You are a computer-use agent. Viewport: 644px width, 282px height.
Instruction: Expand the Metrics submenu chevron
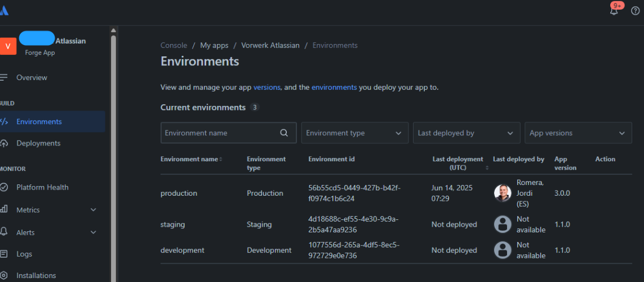(x=93, y=210)
